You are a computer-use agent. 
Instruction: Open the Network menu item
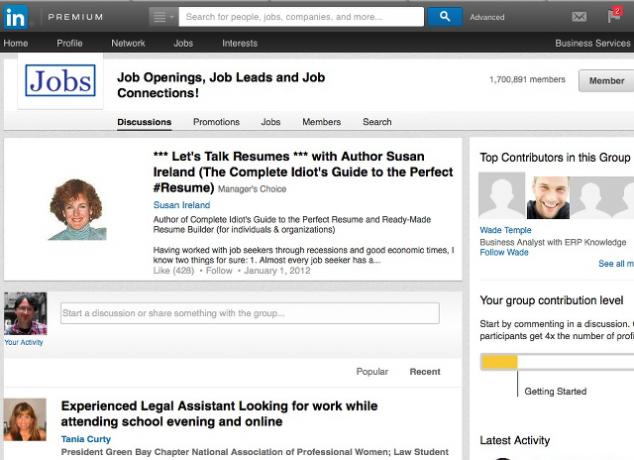click(x=128, y=43)
